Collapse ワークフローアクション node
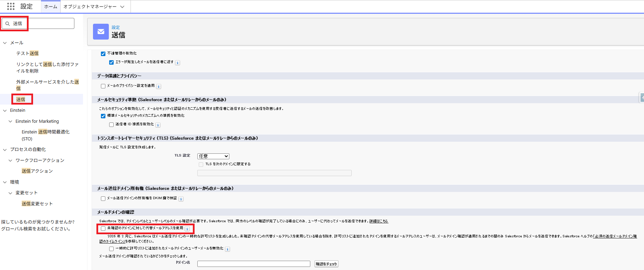This screenshot has width=644, height=270. click(10, 161)
